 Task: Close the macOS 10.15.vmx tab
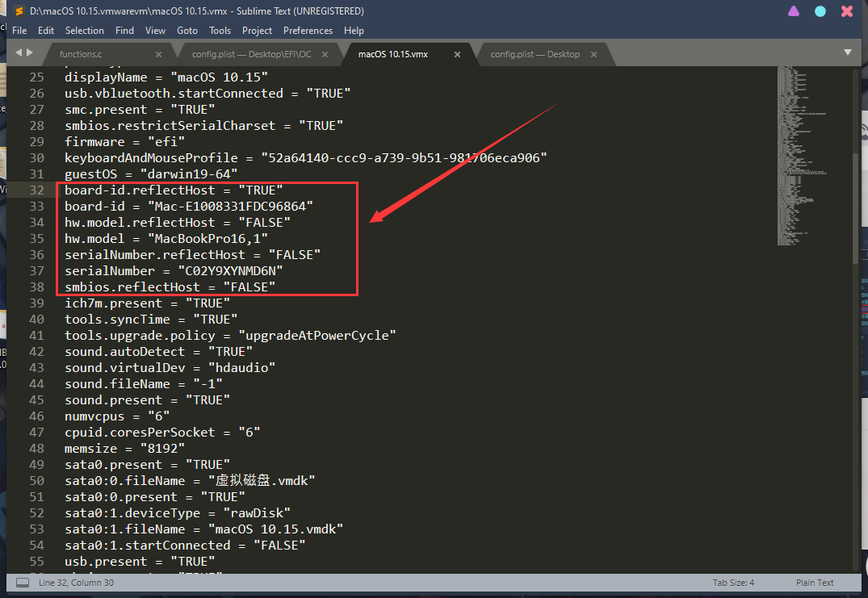click(457, 54)
